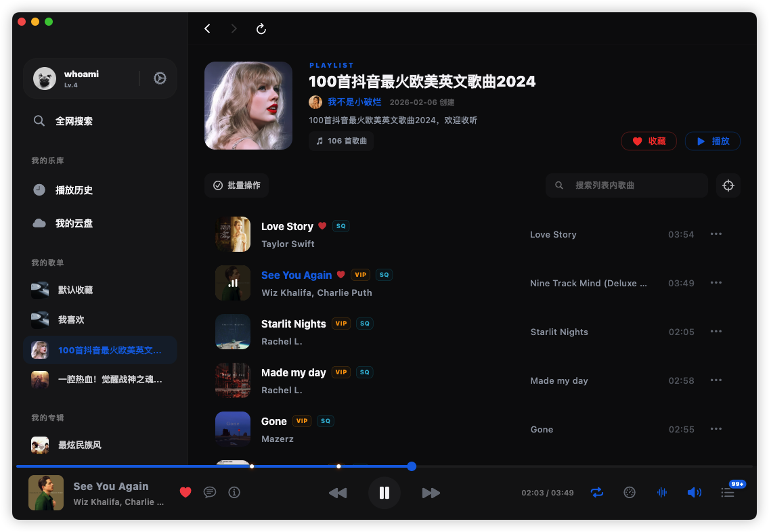Click the See You Again player title
The width and height of the screenshot is (769, 532).
pos(111,487)
